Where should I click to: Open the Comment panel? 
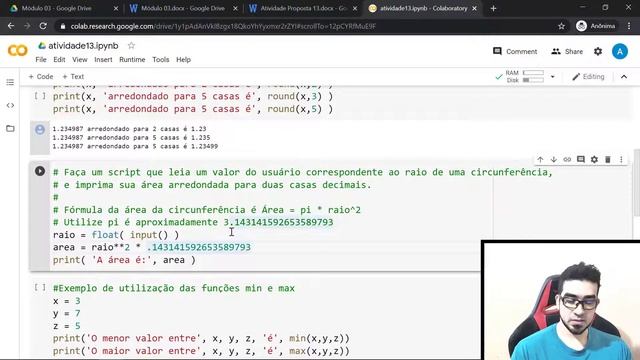click(515, 51)
